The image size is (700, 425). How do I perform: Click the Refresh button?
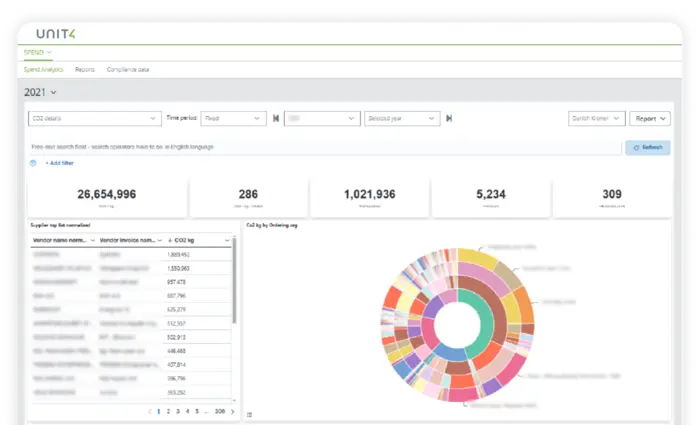[x=647, y=147]
